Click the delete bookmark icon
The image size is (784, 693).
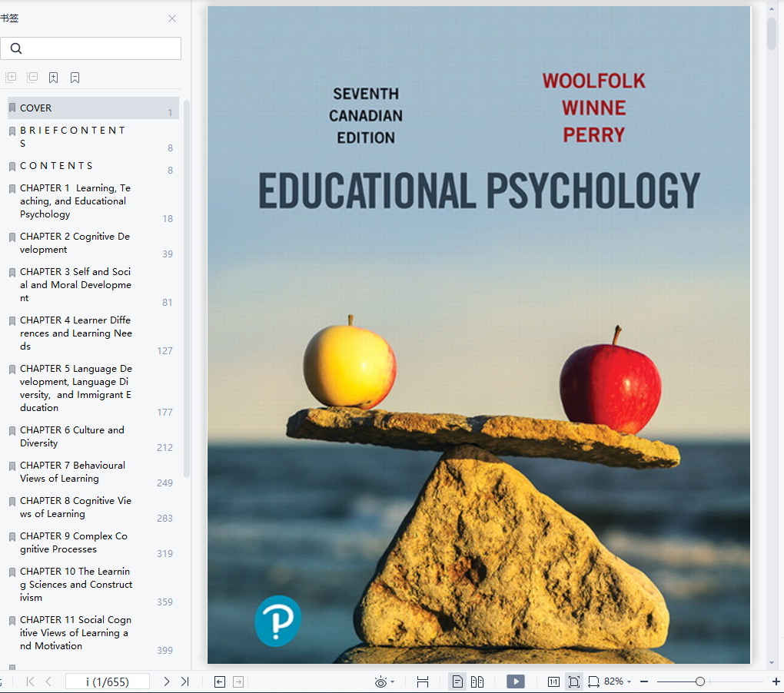pos(75,78)
